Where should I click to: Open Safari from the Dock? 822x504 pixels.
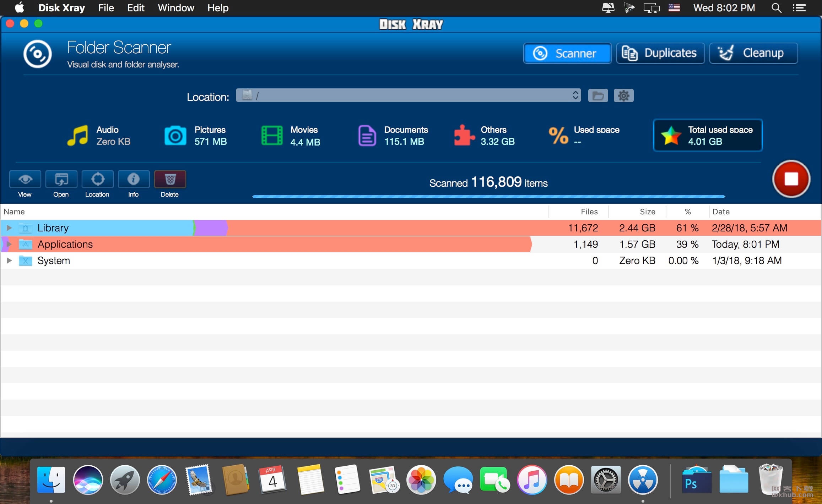coord(162,480)
